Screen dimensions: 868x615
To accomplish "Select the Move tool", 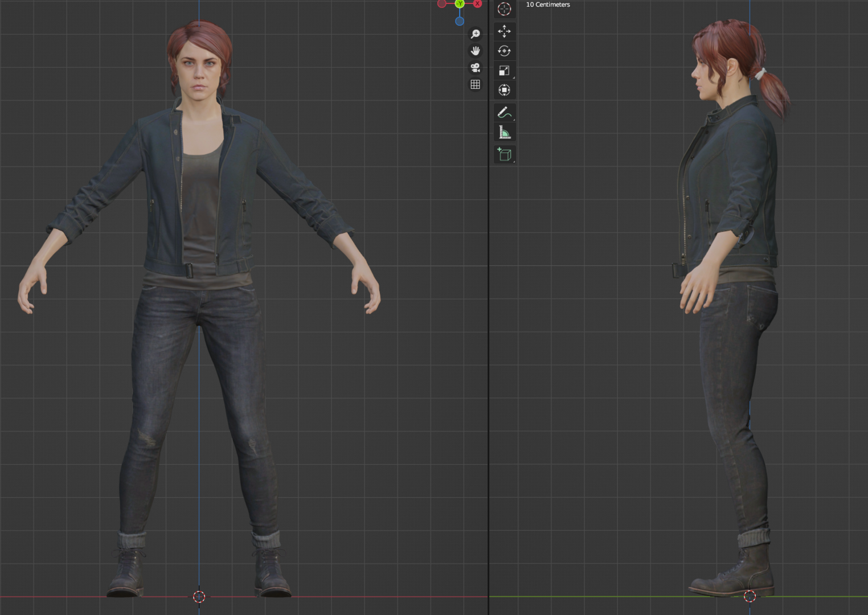I will click(504, 31).
